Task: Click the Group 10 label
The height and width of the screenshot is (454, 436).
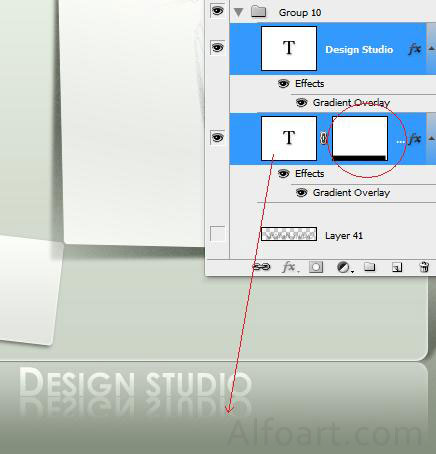Action: [300, 13]
